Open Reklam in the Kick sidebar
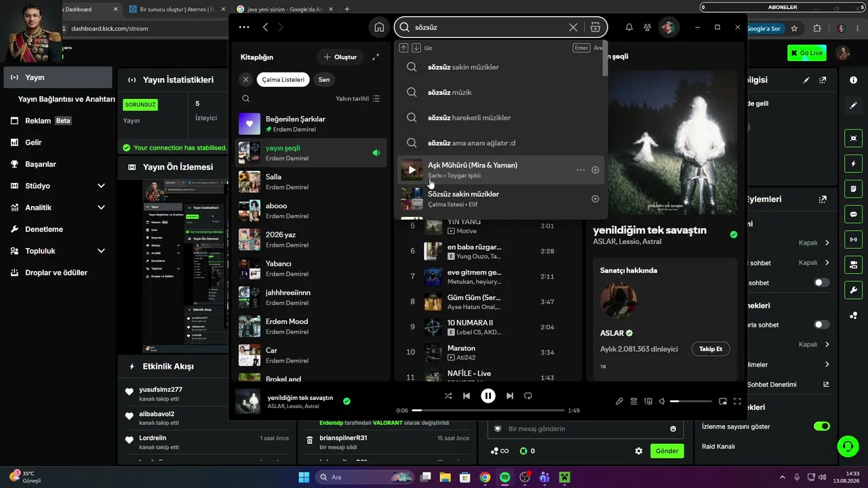The width and height of the screenshot is (868, 488). click(58, 121)
